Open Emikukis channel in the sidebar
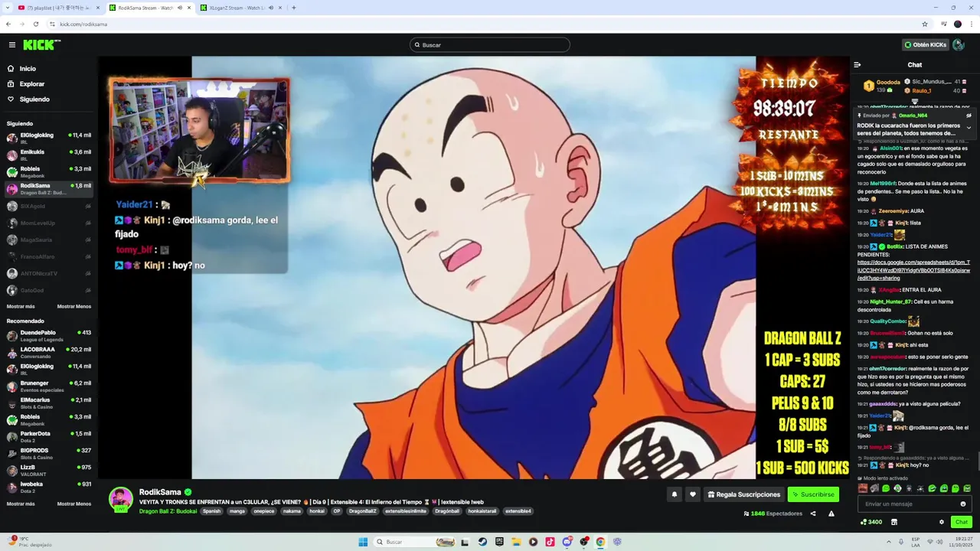The width and height of the screenshot is (980, 551). tap(49, 155)
